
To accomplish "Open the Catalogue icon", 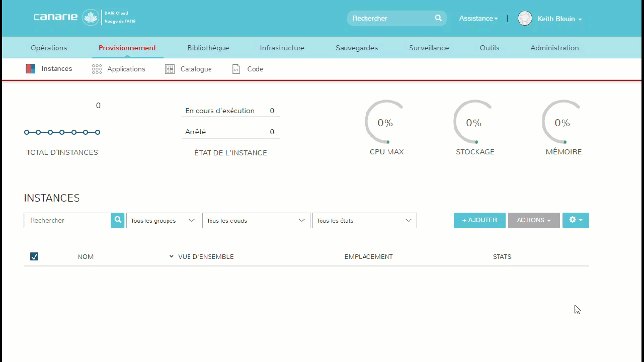I will 170,69.
